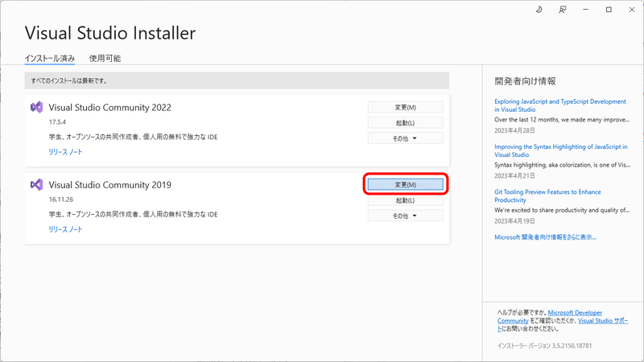Click the Visual Studio Community 2019 logo icon

pyautogui.click(x=36, y=185)
